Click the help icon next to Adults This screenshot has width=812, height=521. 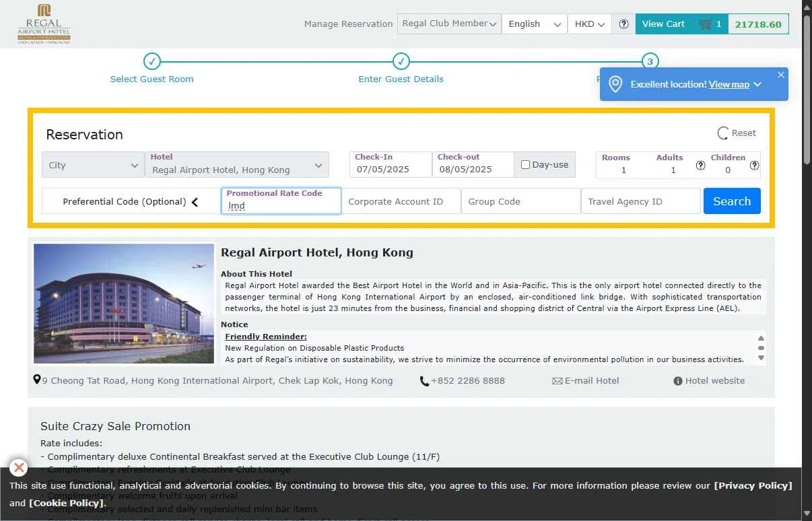pyautogui.click(x=700, y=166)
